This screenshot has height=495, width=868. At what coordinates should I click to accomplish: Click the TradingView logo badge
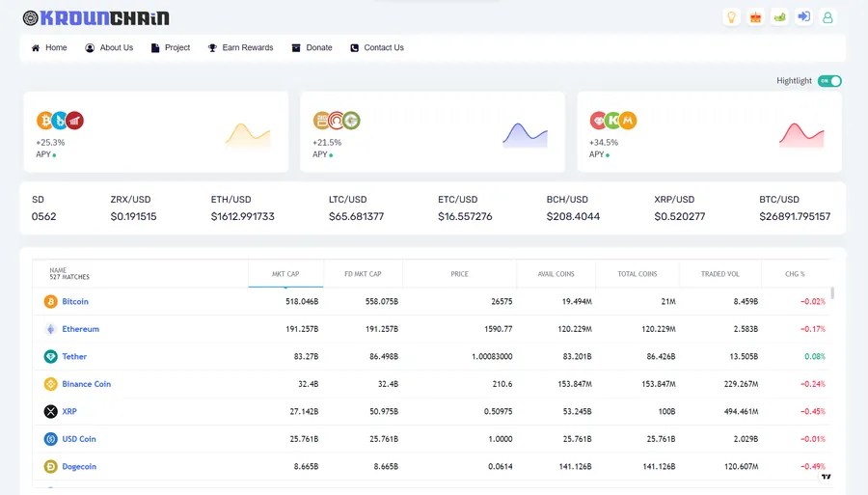(x=826, y=476)
